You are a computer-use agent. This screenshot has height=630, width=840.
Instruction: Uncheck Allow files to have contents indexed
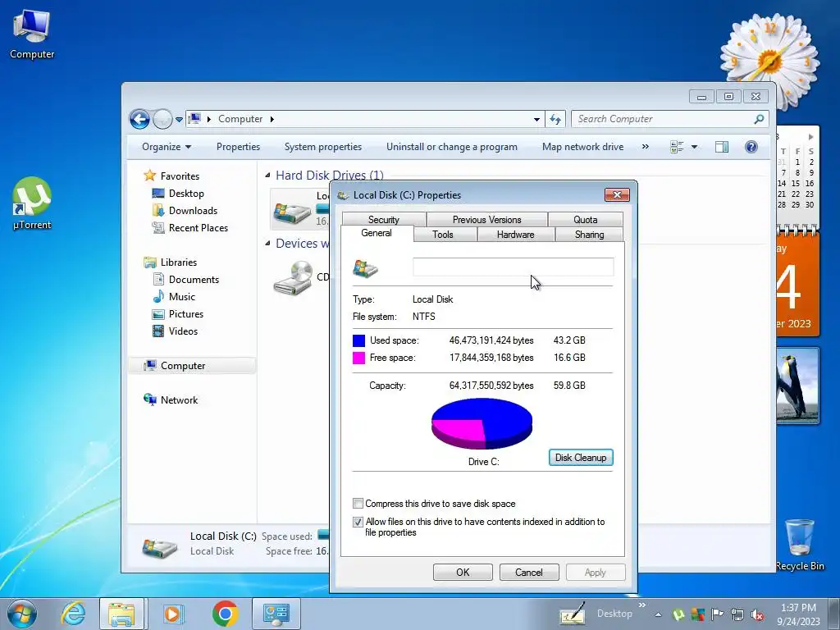pyautogui.click(x=358, y=522)
